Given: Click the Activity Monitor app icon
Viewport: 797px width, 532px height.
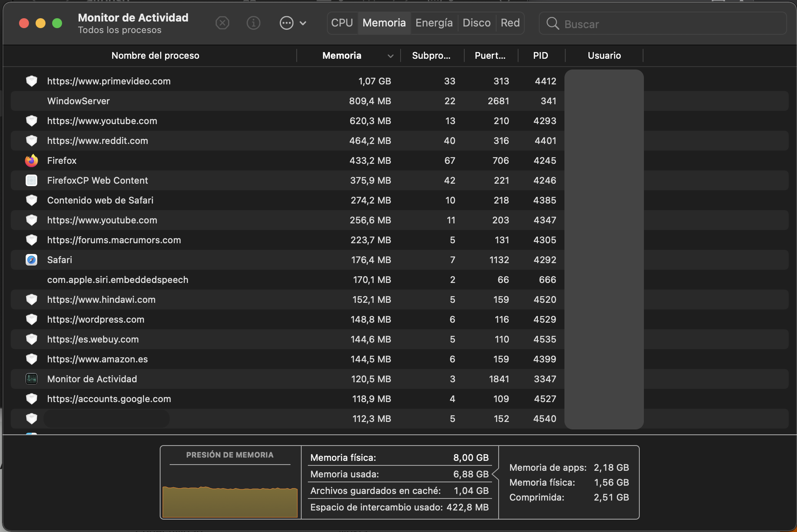Looking at the screenshot, I should [x=31, y=378].
